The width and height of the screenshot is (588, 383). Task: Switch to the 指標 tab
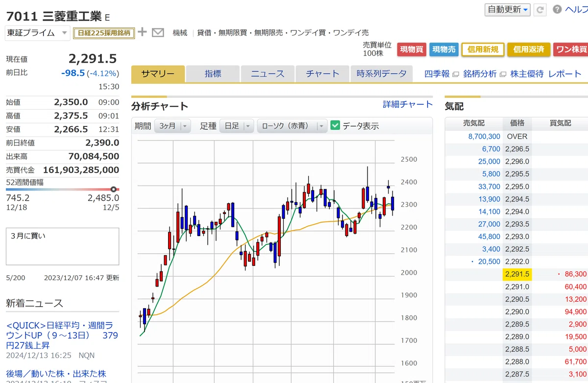pyautogui.click(x=213, y=74)
